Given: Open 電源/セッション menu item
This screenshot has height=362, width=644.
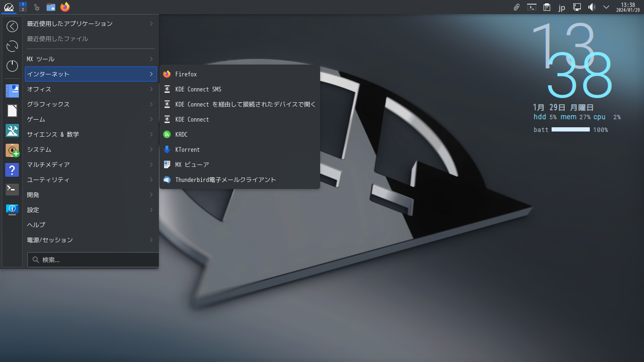Looking at the screenshot, I should pos(91,240).
